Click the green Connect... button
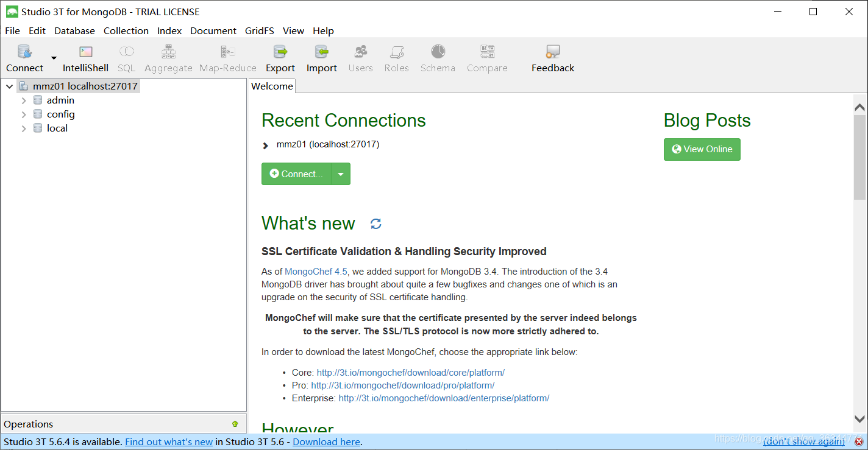 [x=296, y=174]
